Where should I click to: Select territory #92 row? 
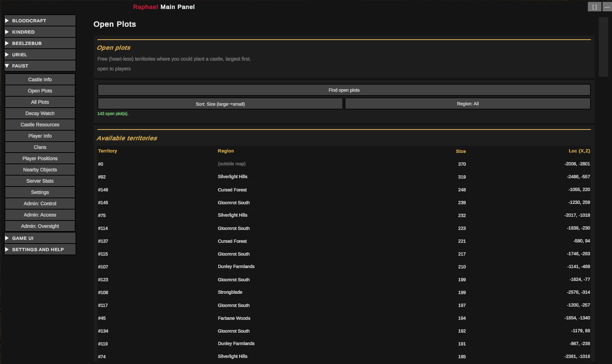point(344,177)
